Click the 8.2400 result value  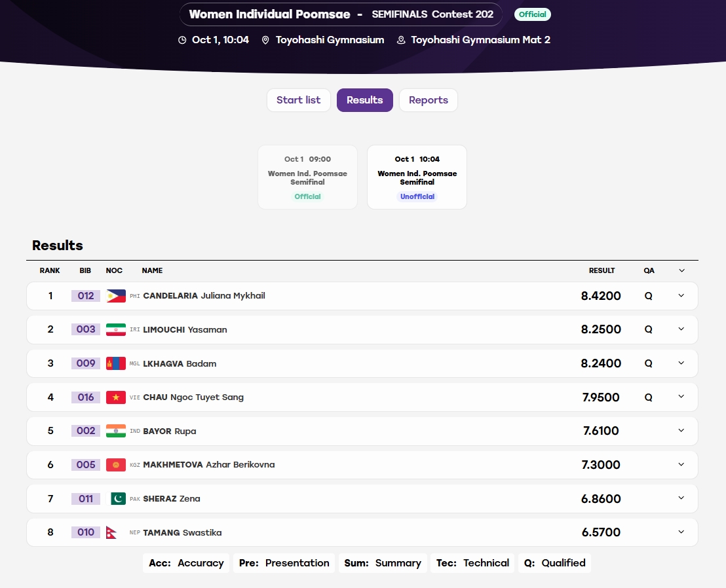tap(601, 363)
